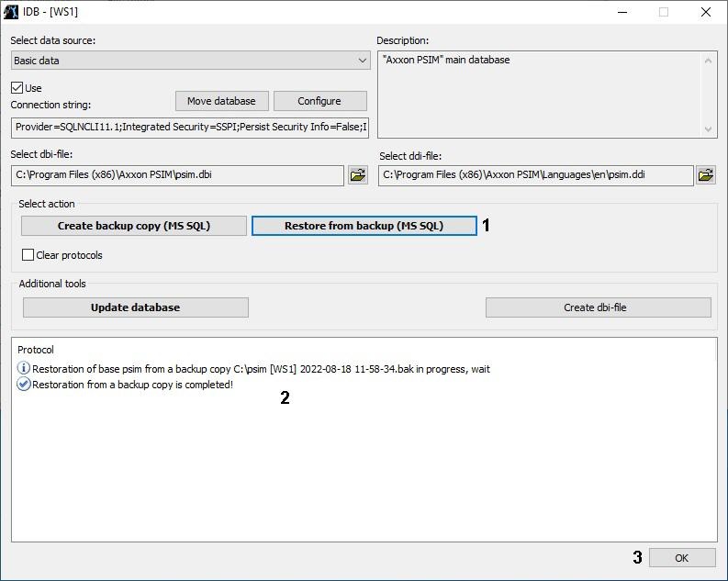Toggle the Use checkbox
728x581 pixels.
17,88
